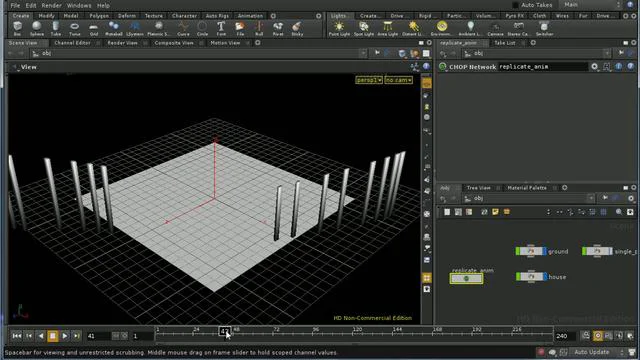Toggle the Auto Takes checkbox

516,5
